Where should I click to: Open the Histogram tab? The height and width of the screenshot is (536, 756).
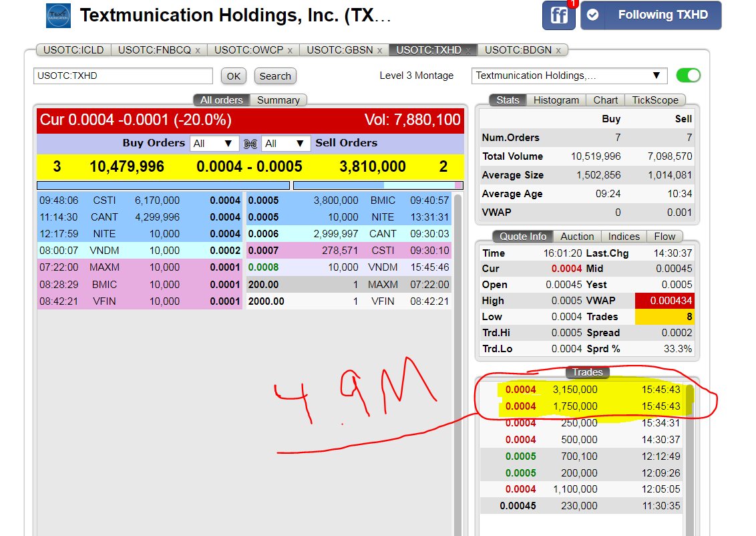(x=556, y=100)
